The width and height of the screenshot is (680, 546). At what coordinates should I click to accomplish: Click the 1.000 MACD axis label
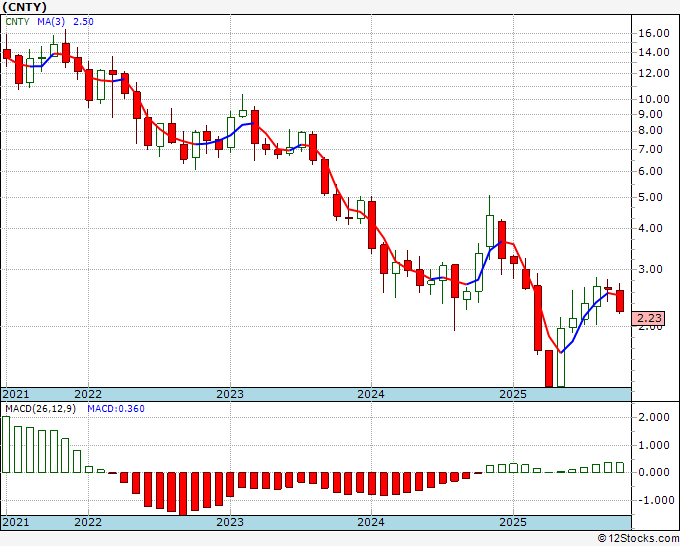(x=654, y=445)
